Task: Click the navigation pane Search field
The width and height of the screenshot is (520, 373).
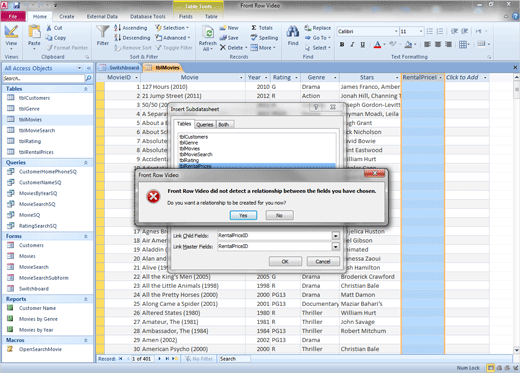Action: 44,78
